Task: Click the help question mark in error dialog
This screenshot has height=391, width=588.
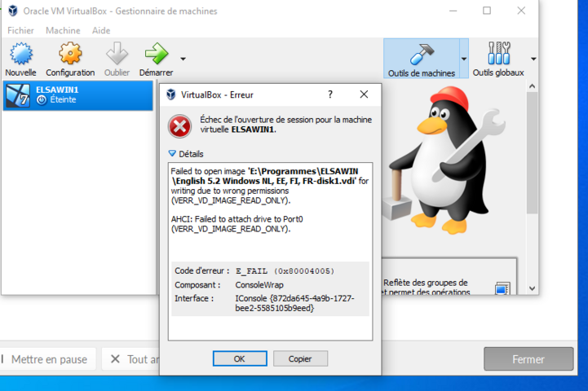Action: click(x=330, y=94)
